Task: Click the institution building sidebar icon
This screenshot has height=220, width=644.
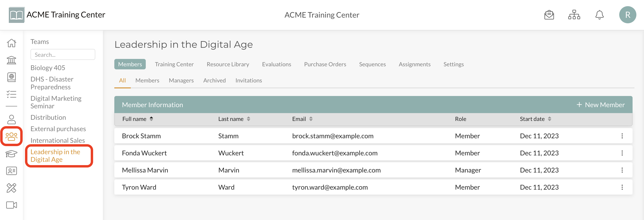Action: [x=11, y=60]
